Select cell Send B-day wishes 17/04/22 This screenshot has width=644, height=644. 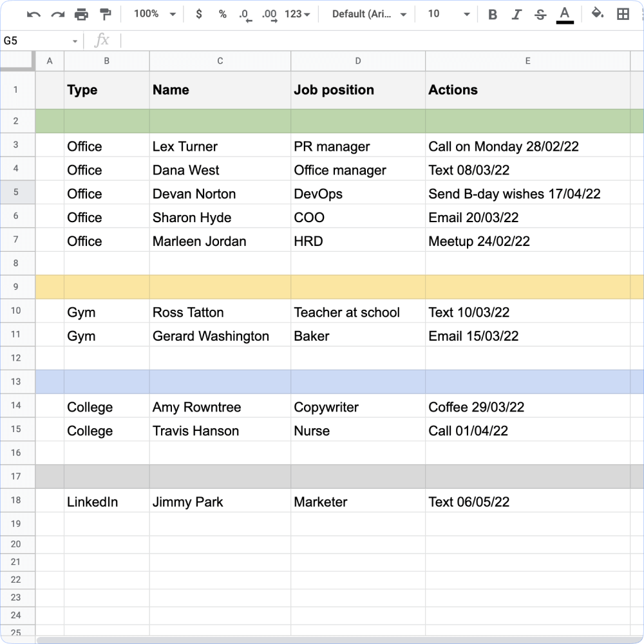click(x=528, y=193)
